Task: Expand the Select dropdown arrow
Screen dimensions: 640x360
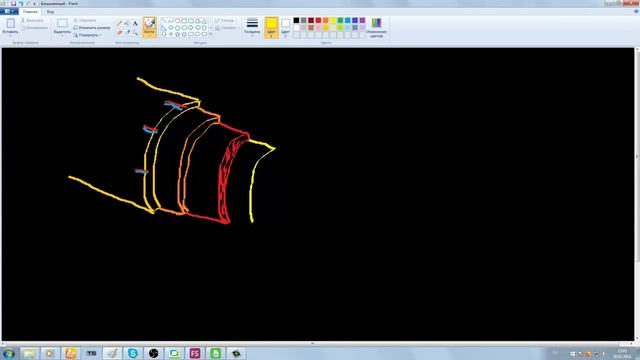Action: click(x=62, y=36)
